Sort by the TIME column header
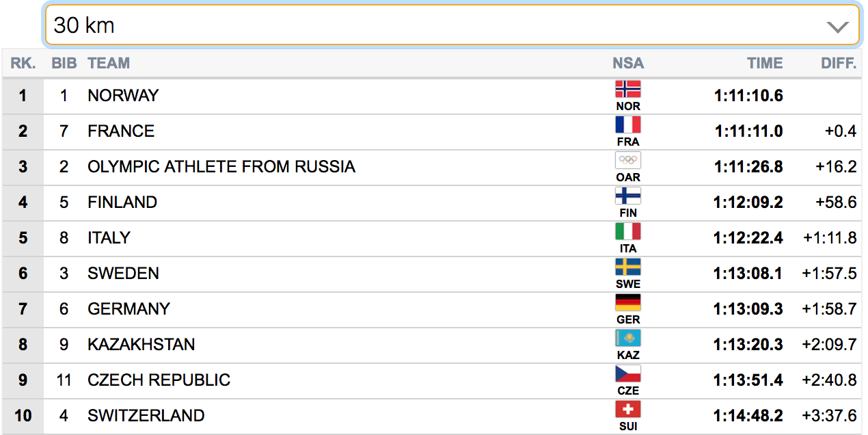Screen dimensions: 868x435 pos(765,63)
